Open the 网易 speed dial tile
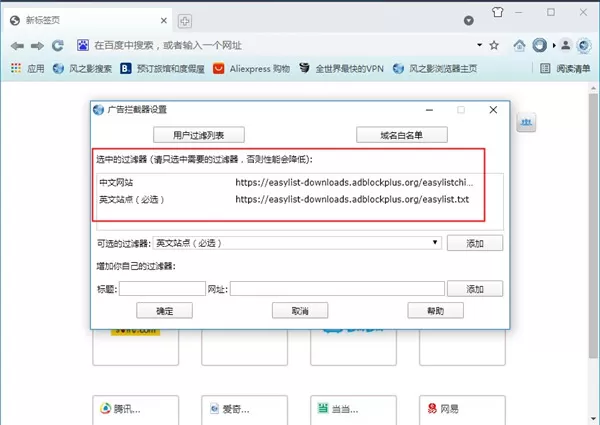 462,410
